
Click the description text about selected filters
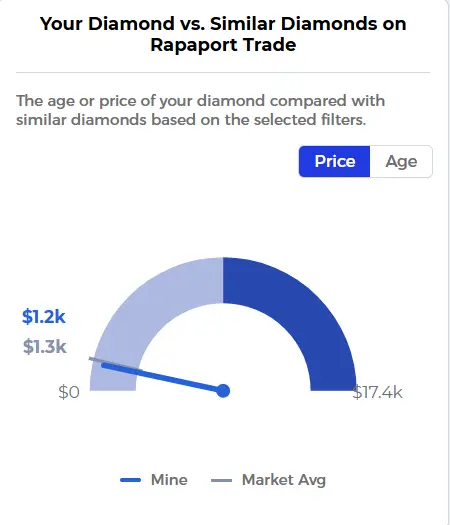(200, 110)
